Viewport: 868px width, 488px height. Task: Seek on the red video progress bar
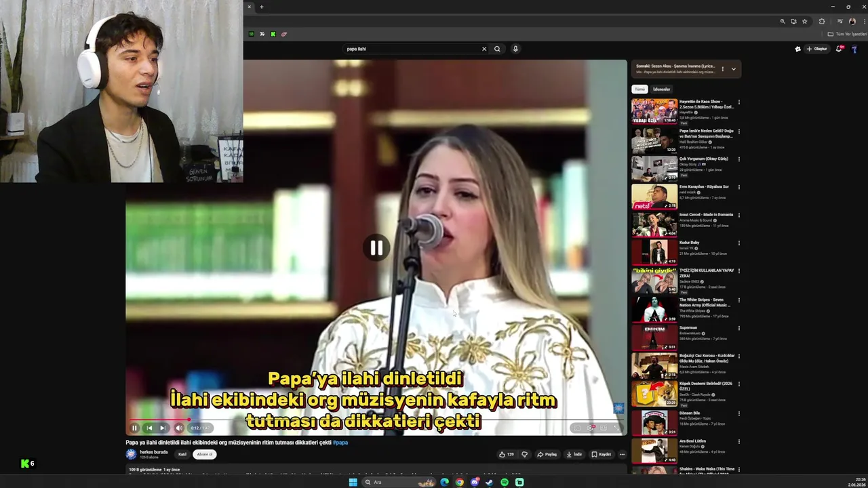[x=376, y=420]
